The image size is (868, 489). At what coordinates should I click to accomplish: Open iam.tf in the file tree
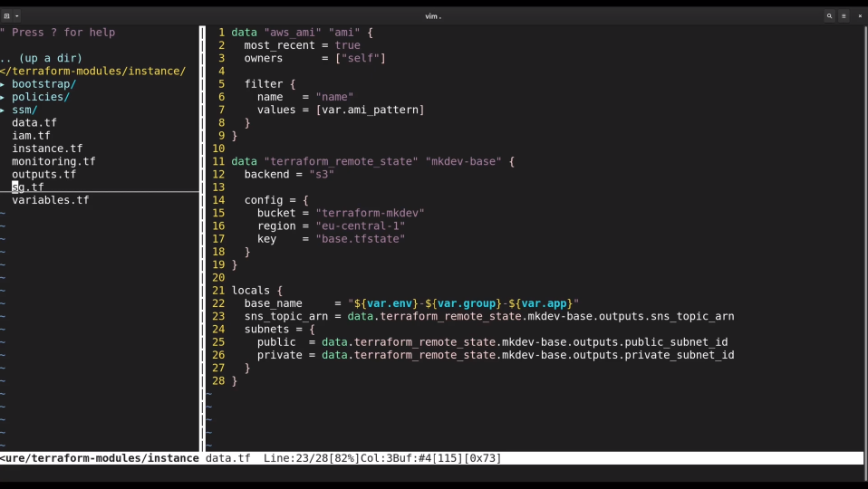31,136
